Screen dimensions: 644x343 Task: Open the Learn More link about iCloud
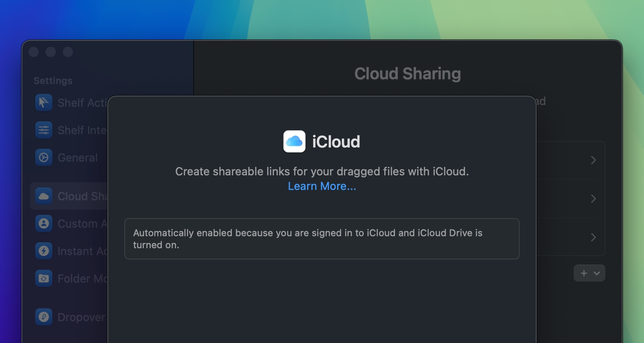point(322,186)
